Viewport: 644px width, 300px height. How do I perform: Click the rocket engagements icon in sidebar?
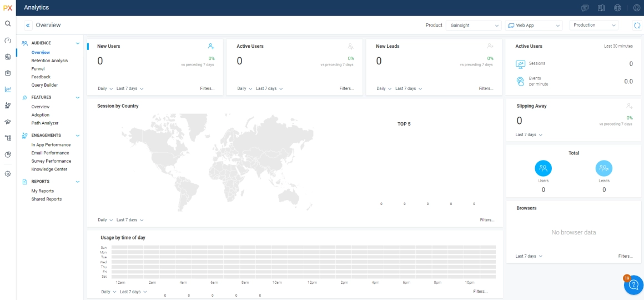point(8,106)
